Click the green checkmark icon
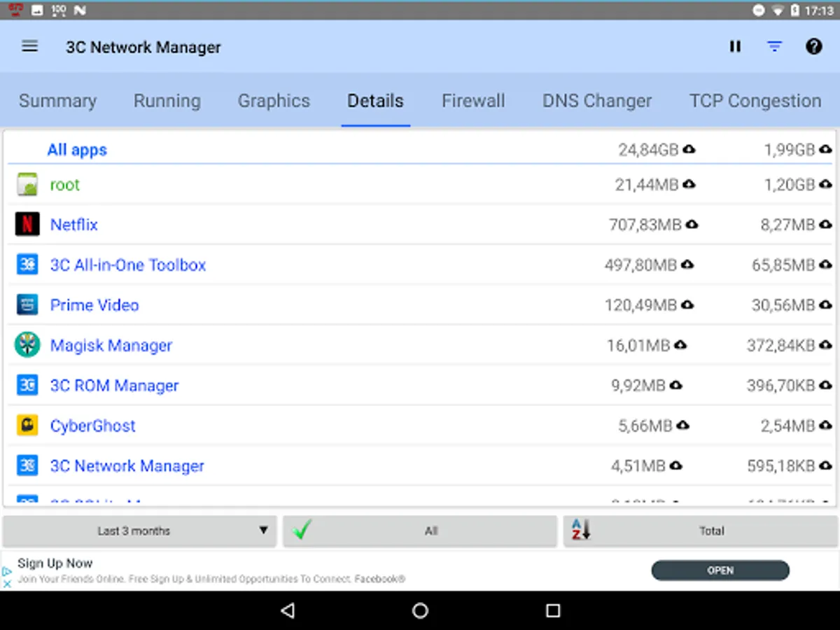Viewport: 840px width, 630px height. pos(301,530)
